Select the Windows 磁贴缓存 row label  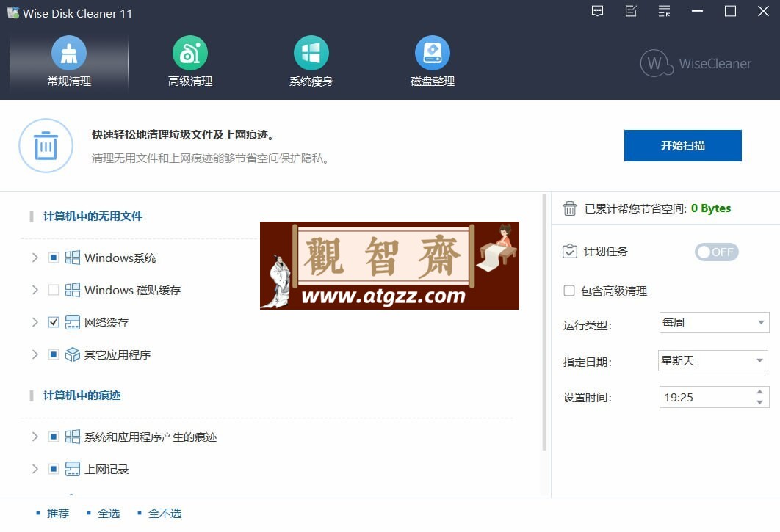(132, 291)
